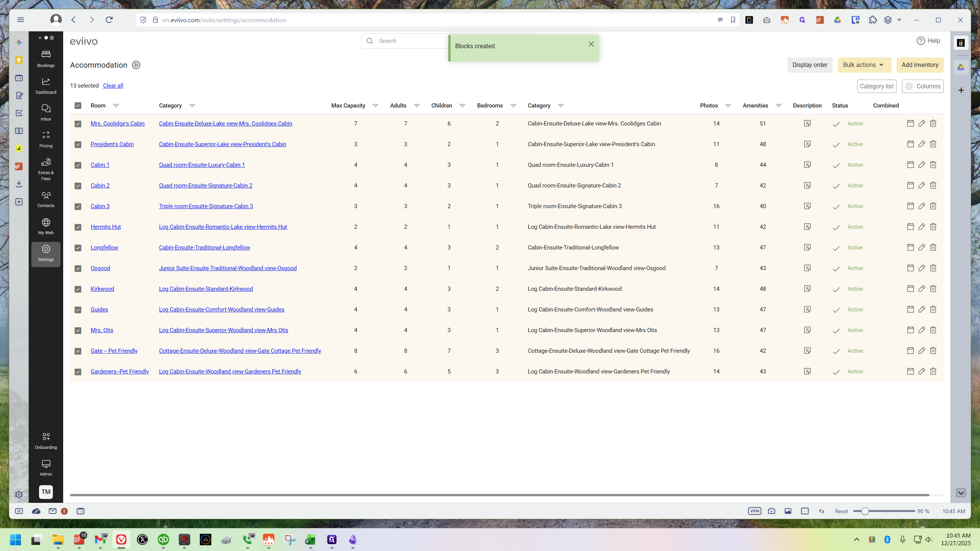This screenshot has height=551, width=980.
Task: Open the description icon for Hermits Hut
Action: 807,227
